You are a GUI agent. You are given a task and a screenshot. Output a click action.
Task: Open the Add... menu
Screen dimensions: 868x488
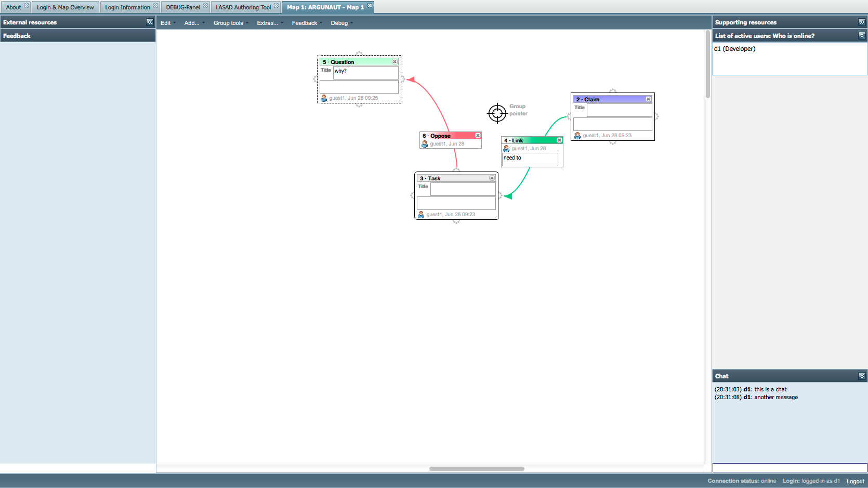tap(193, 22)
